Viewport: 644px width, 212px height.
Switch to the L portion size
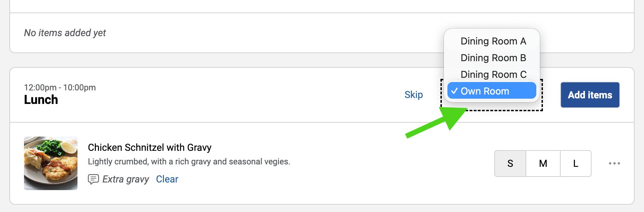point(576,163)
